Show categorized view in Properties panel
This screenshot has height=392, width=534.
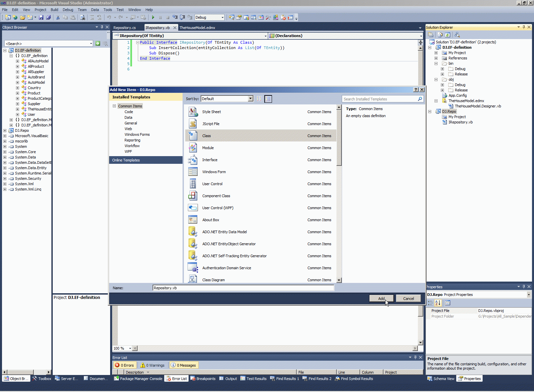pyautogui.click(x=430, y=303)
